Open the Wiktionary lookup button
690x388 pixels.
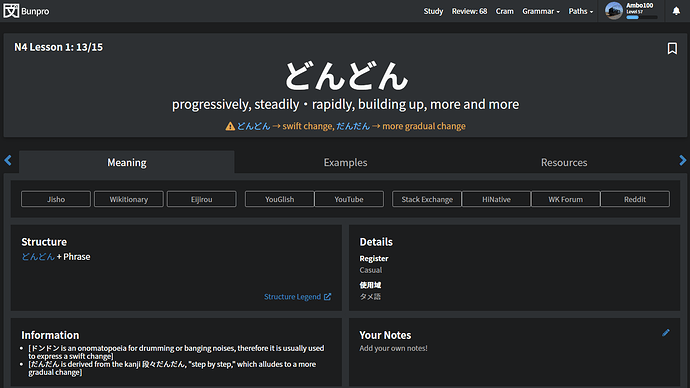coord(128,199)
